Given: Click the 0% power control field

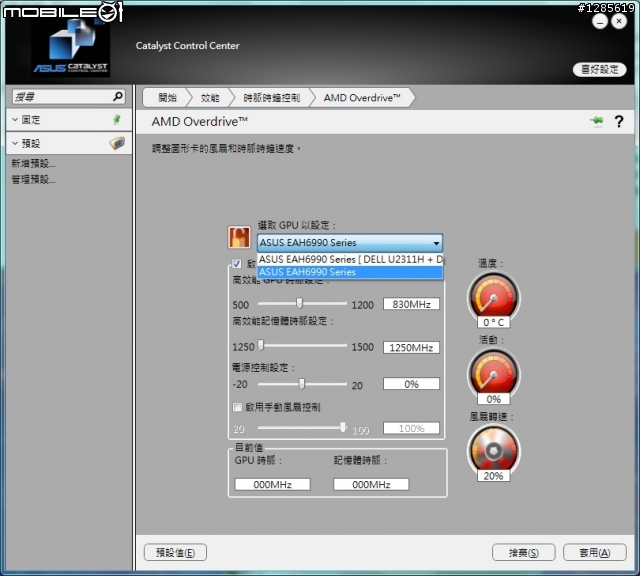Looking at the screenshot, I should coord(411,384).
